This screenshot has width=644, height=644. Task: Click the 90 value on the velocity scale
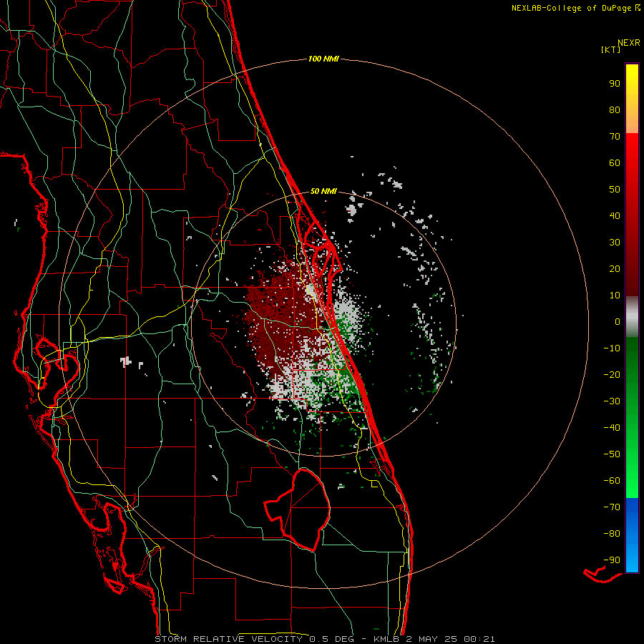pyautogui.click(x=615, y=84)
